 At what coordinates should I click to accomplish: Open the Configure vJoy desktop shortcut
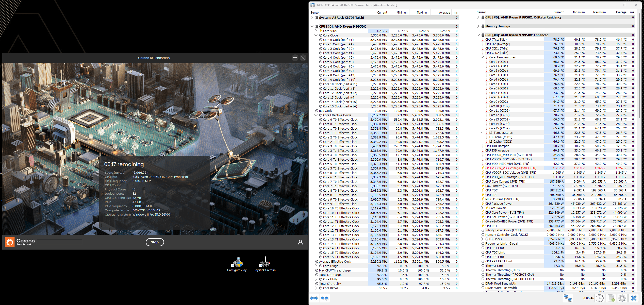237,265
